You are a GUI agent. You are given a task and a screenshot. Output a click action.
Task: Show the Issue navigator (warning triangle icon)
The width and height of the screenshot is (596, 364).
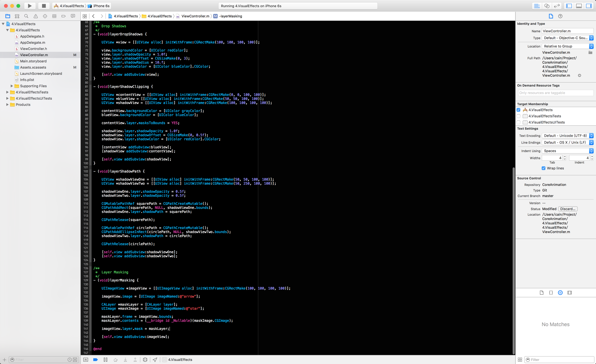coord(35,16)
